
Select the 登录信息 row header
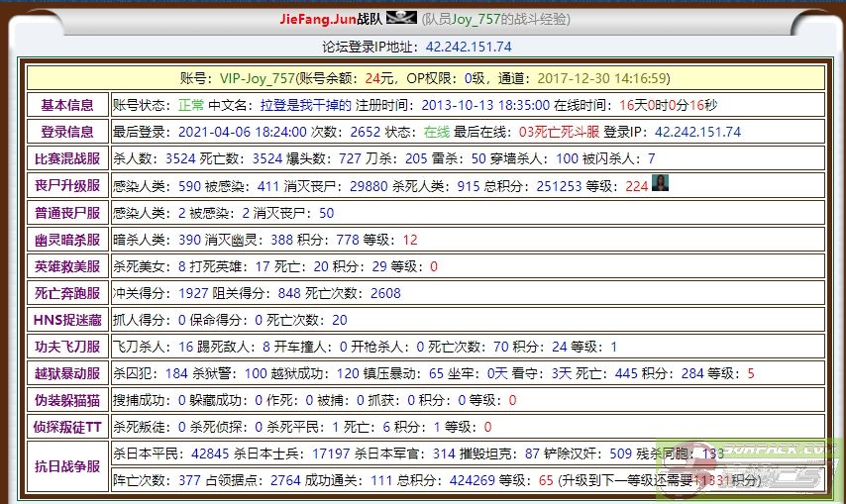coord(67,132)
